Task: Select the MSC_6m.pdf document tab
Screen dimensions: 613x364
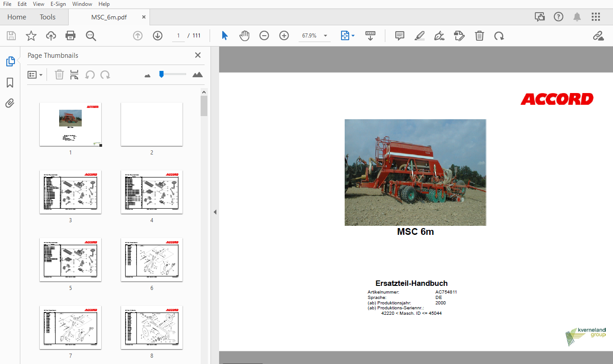Action: tap(109, 17)
